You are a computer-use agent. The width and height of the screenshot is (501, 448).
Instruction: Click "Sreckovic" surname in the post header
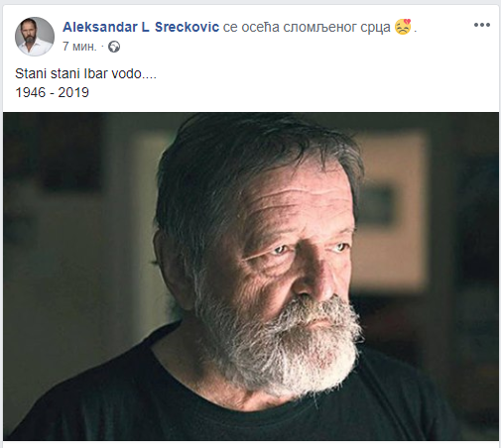[187, 27]
